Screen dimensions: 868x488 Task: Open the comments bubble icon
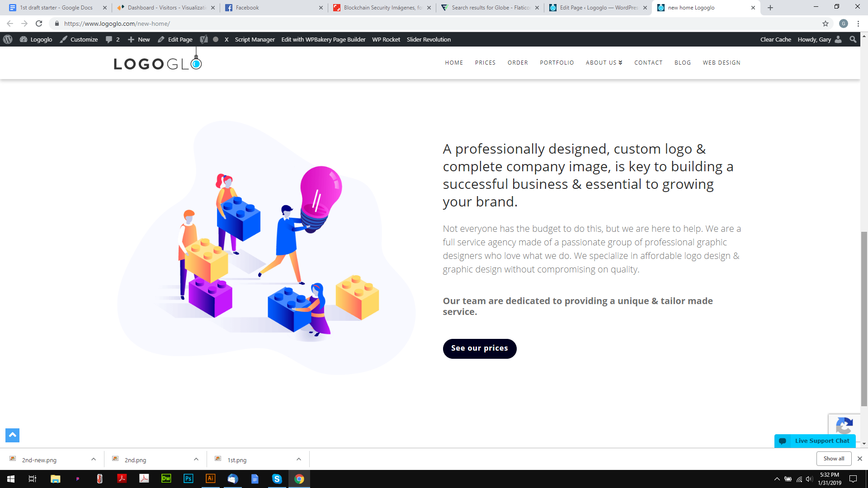point(109,39)
